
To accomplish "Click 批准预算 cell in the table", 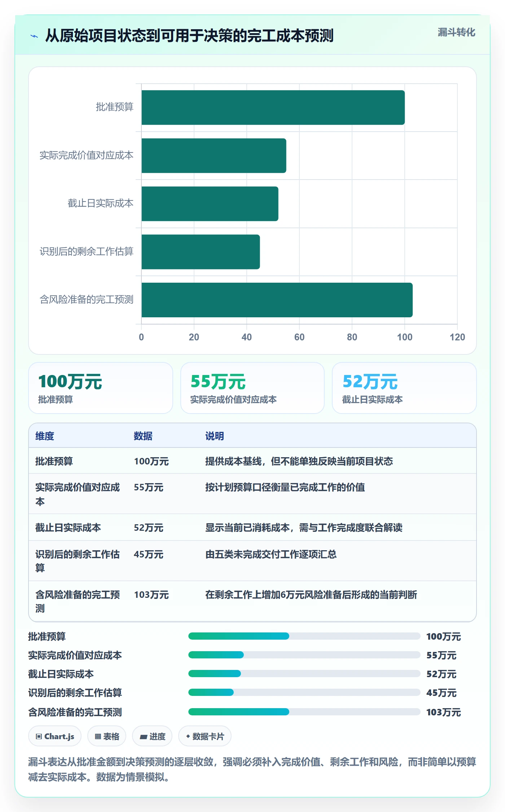I will pos(54,461).
